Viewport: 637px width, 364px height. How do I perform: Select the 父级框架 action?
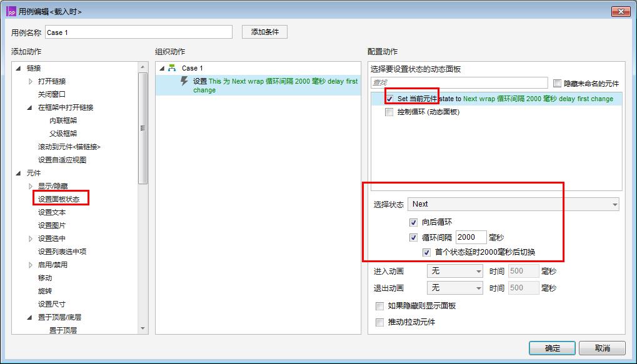(x=63, y=134)
